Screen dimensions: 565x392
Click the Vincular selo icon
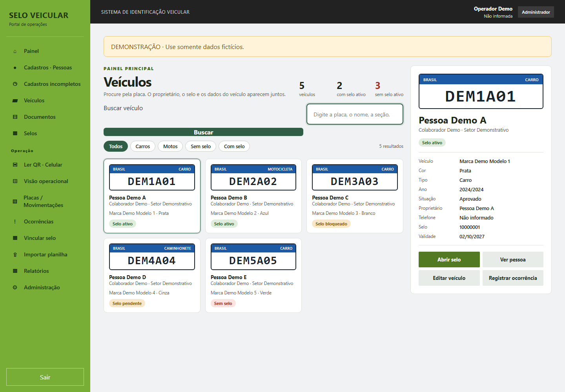[x=15, y=238]
